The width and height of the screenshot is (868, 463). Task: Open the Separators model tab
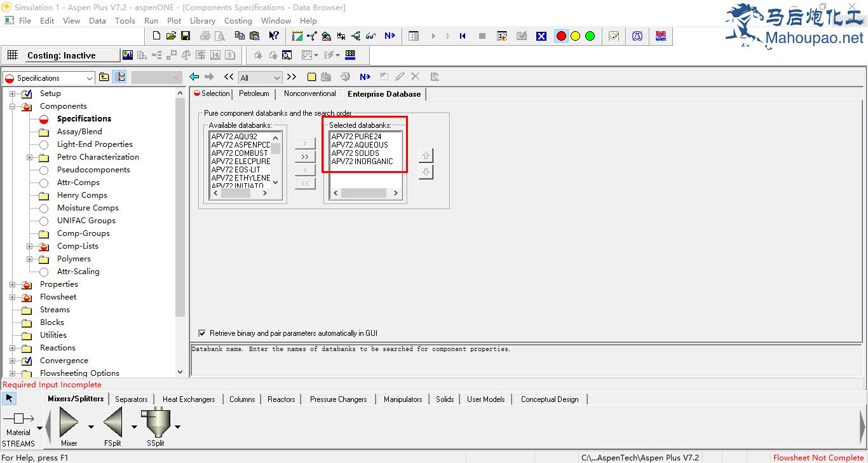(x=132, y=399)
